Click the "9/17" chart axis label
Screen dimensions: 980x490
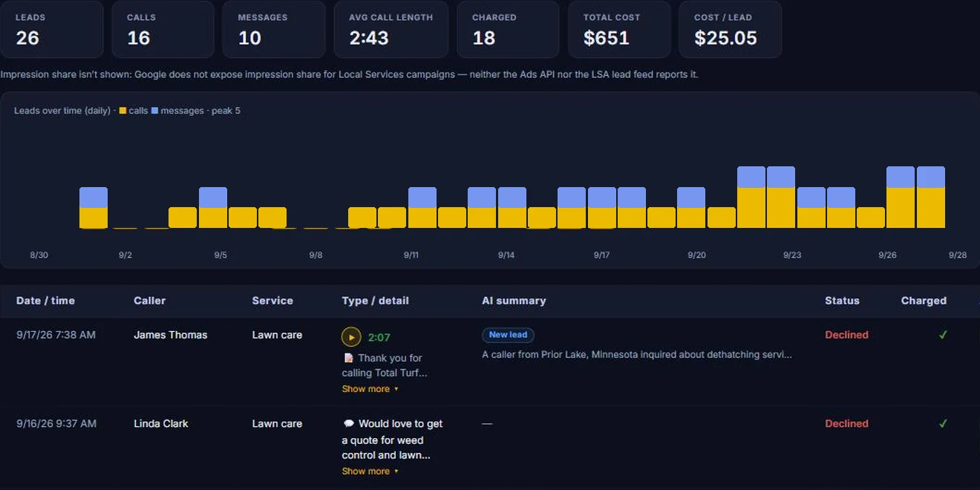601,255
